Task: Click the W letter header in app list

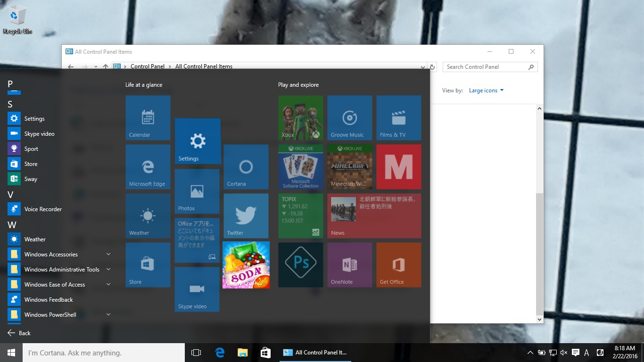Action: tap(12, 225)
